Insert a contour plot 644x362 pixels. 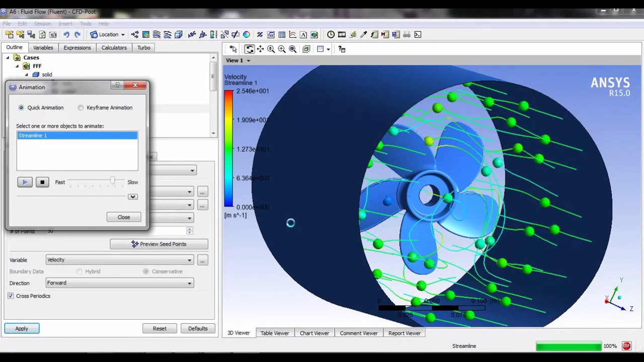point(146,35)
